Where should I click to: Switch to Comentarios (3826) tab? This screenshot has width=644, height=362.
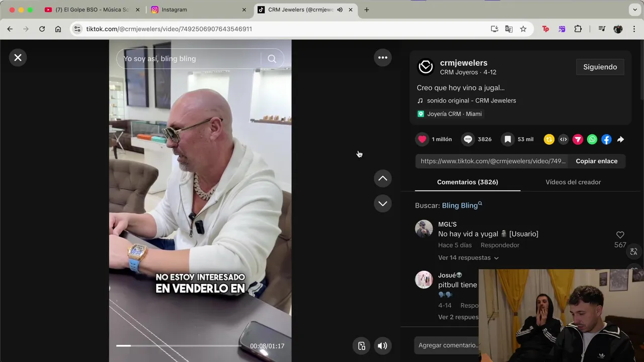coord(467,182)
